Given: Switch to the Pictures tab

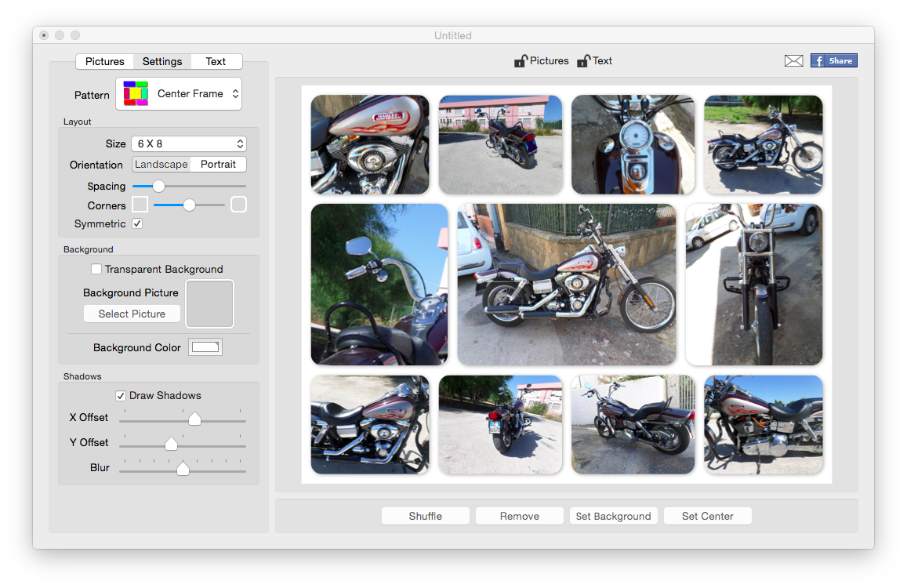Looking at the screenshot, I should click(104, 61).
